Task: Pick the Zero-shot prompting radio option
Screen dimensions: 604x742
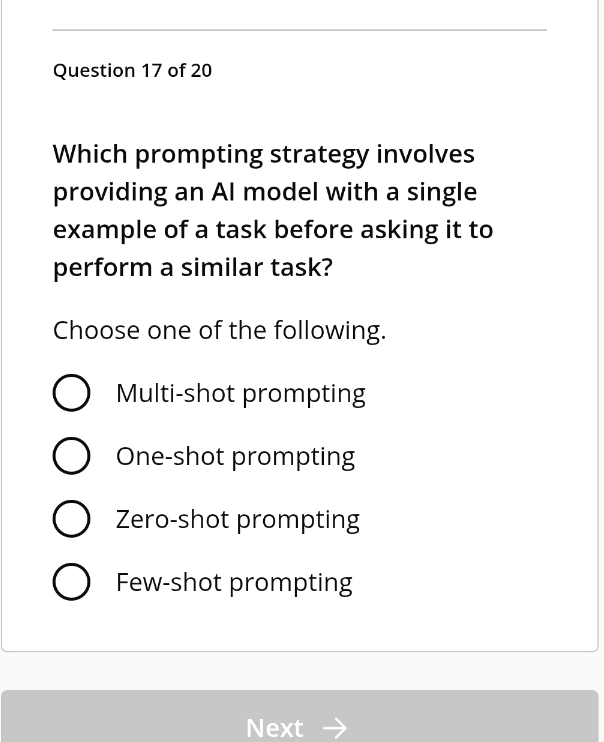Action: coord(71,520)
